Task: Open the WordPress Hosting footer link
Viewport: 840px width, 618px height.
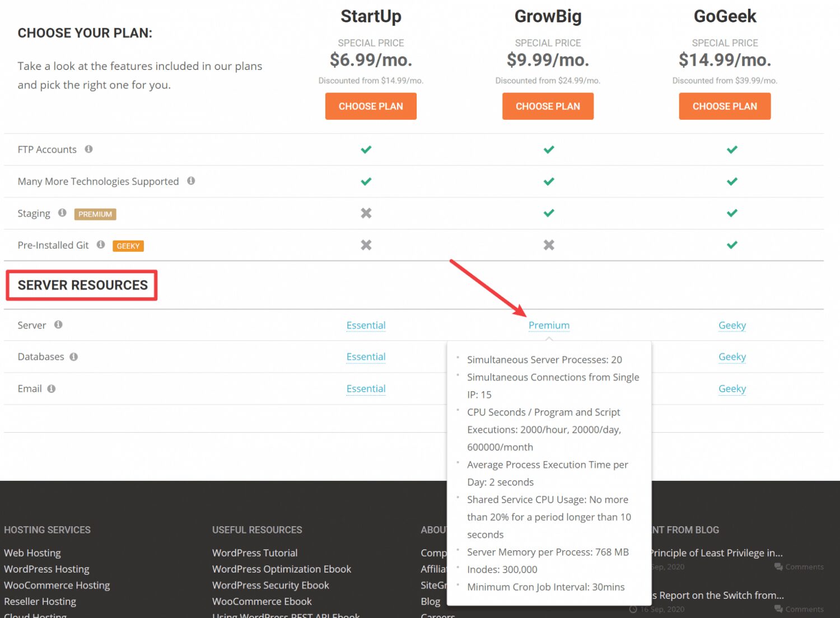Action: click(x=46, y=569)
